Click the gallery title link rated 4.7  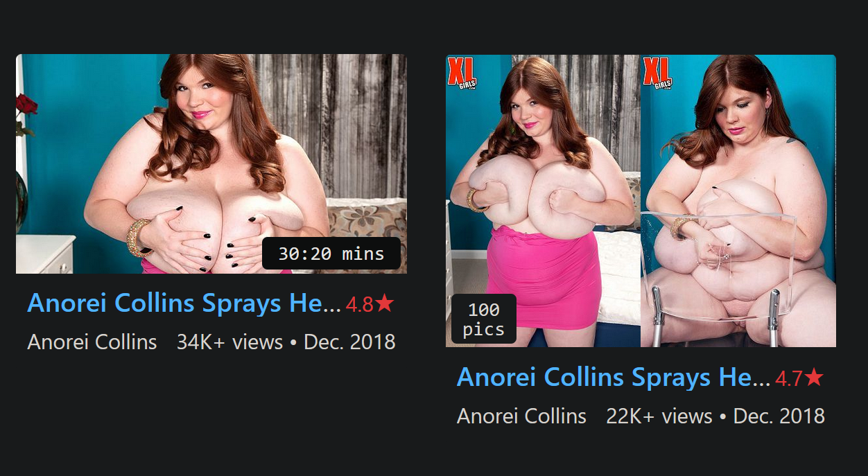point(614,378)
